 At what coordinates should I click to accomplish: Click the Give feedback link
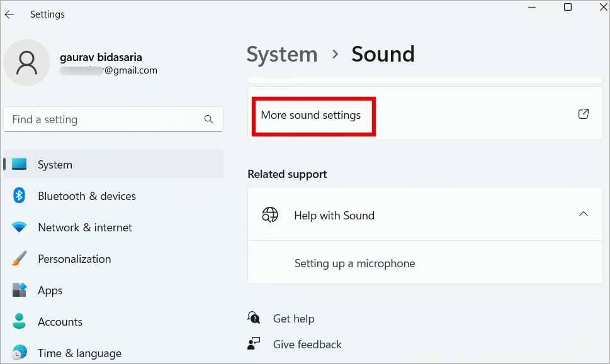point(307,345)
